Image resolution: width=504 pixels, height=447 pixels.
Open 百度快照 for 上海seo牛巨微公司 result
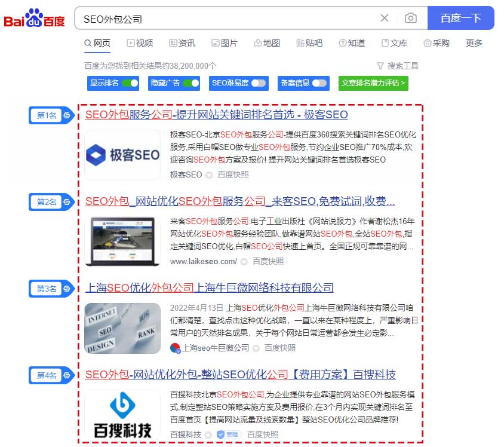point(280,348)
